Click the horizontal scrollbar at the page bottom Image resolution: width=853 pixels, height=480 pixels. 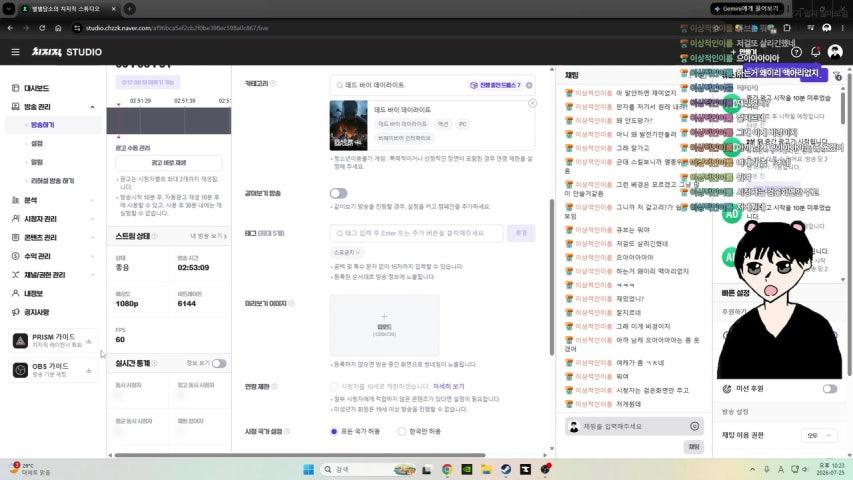[300, 455]
